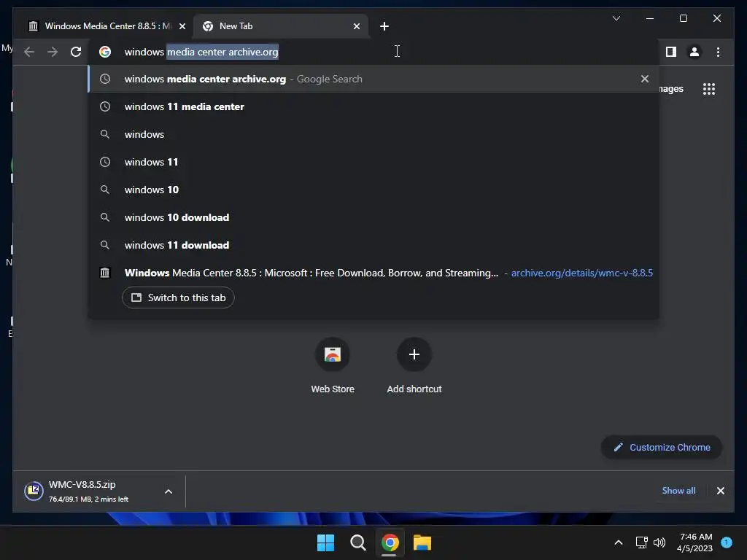Open the tab search dropdown arrow
Screen dimensions: 747x560
click(616, 18)
